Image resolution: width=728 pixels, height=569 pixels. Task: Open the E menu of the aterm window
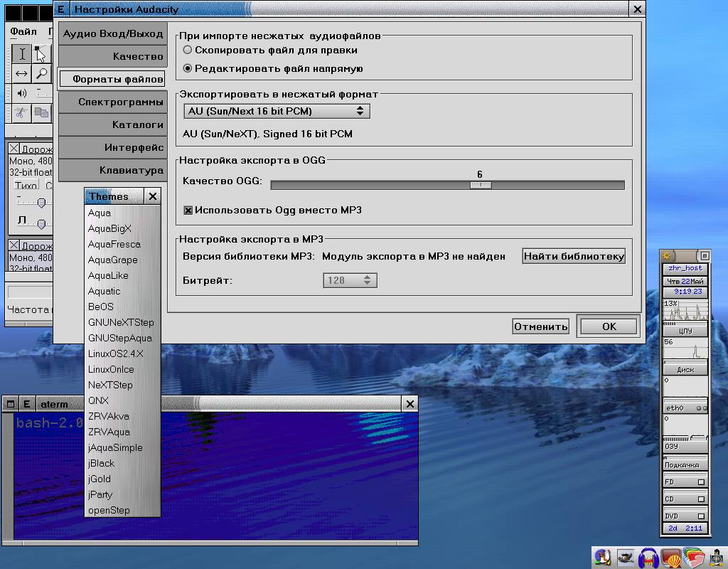coord(26,404)
